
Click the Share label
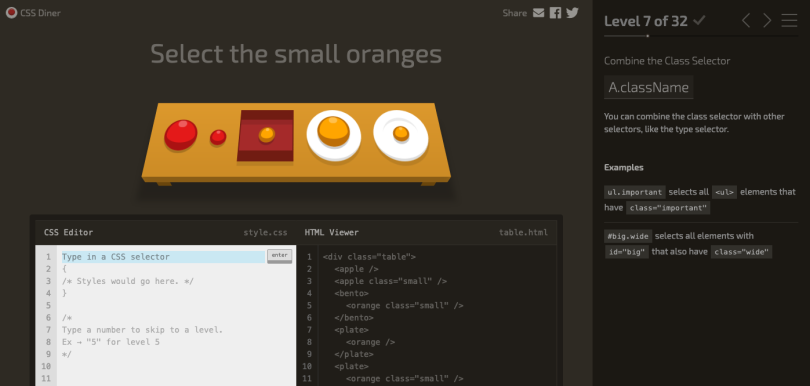tap(515, 13)
